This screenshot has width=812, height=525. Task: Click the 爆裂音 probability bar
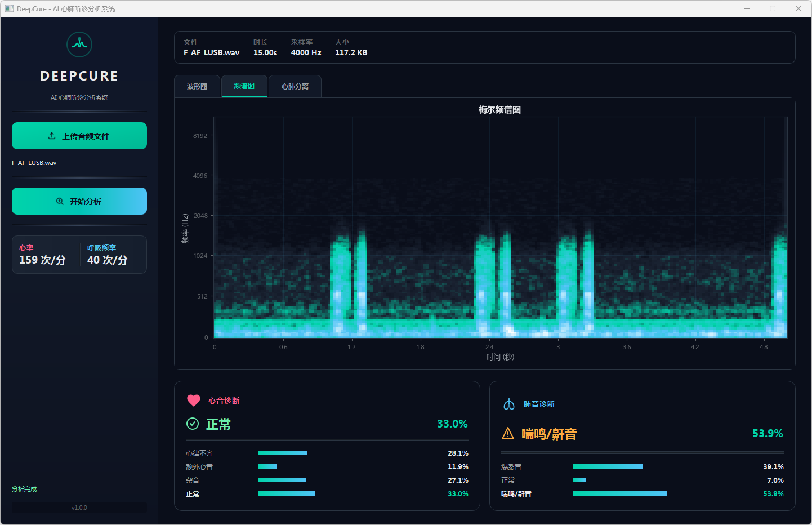tap(608, 466)
